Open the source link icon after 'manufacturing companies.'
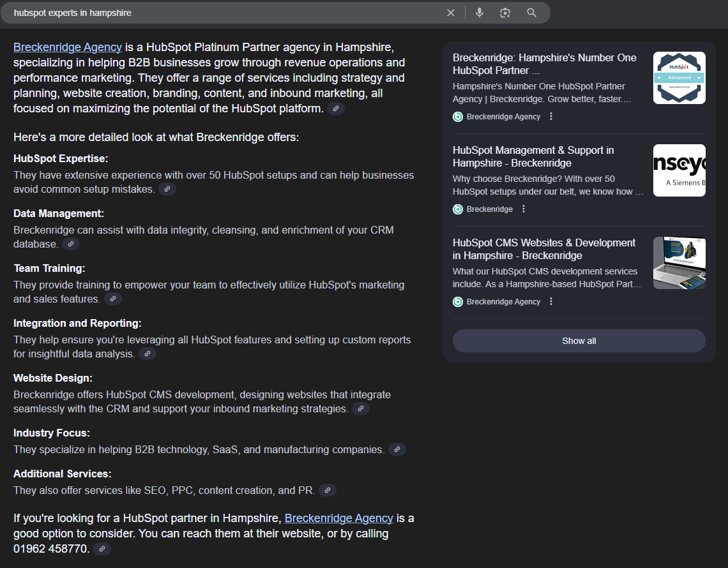 point(397,449)
